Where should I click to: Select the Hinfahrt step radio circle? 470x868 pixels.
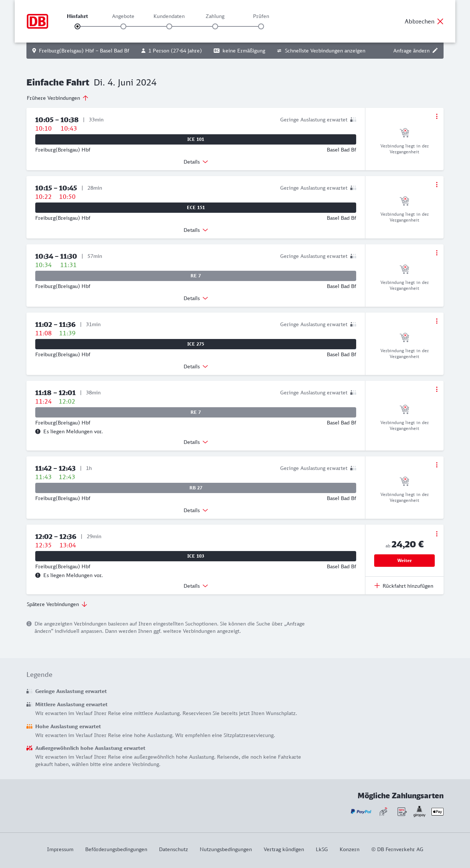(x=77, y=26)
